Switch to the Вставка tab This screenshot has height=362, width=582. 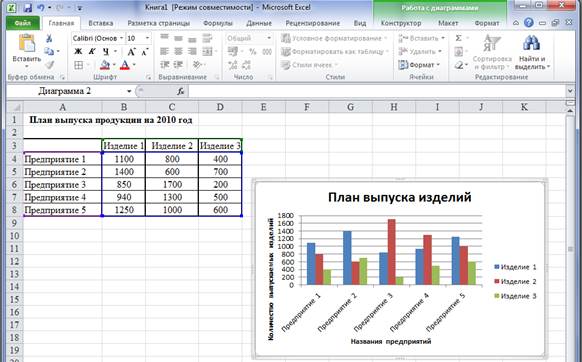coord(101,23)
